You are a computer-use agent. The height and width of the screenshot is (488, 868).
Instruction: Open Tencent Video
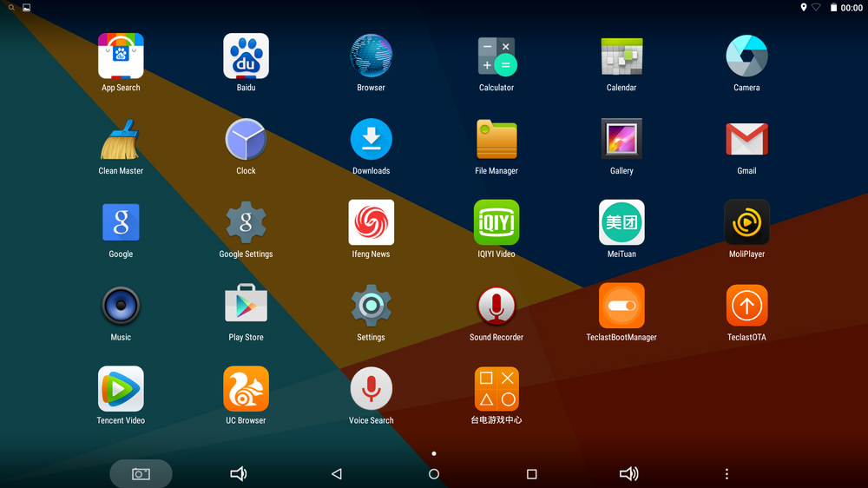coord(121,389)
